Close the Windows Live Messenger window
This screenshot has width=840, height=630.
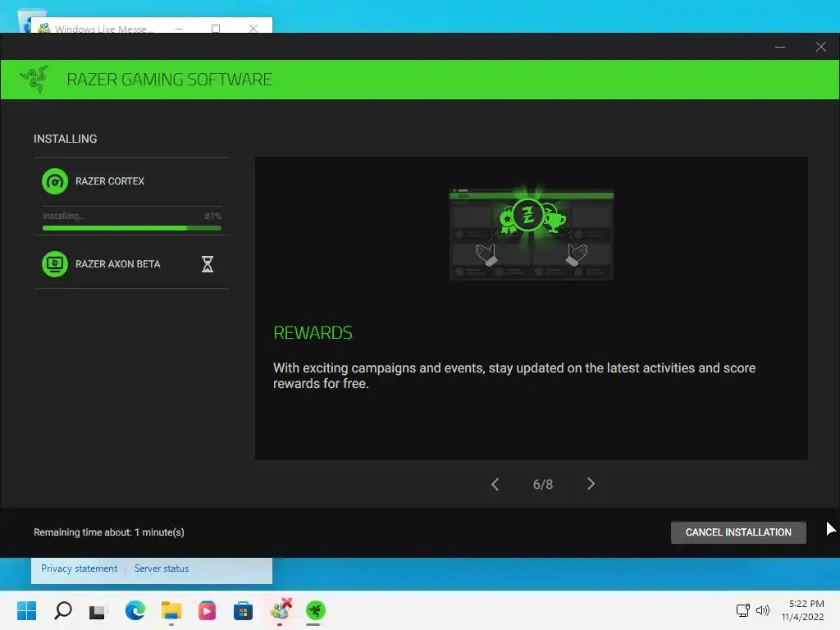pos(253,29)
